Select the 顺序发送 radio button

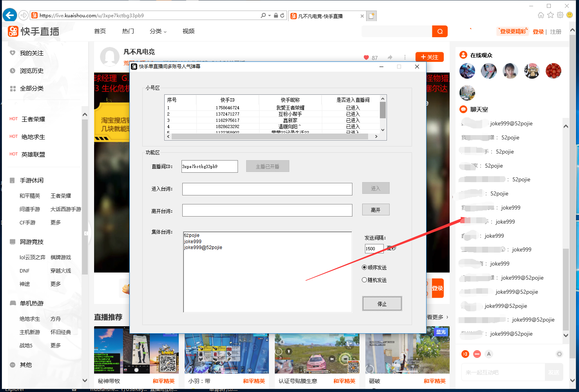pos(364,267)
